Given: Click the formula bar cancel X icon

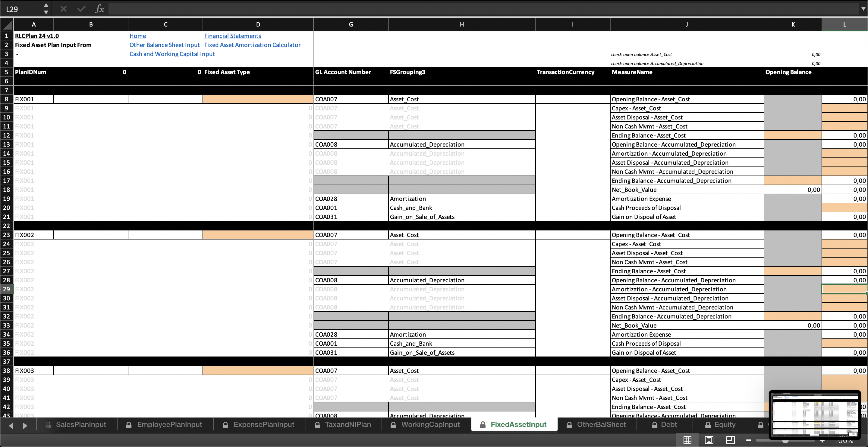Looking at the screenshot, I should click(x=63, y=9).
